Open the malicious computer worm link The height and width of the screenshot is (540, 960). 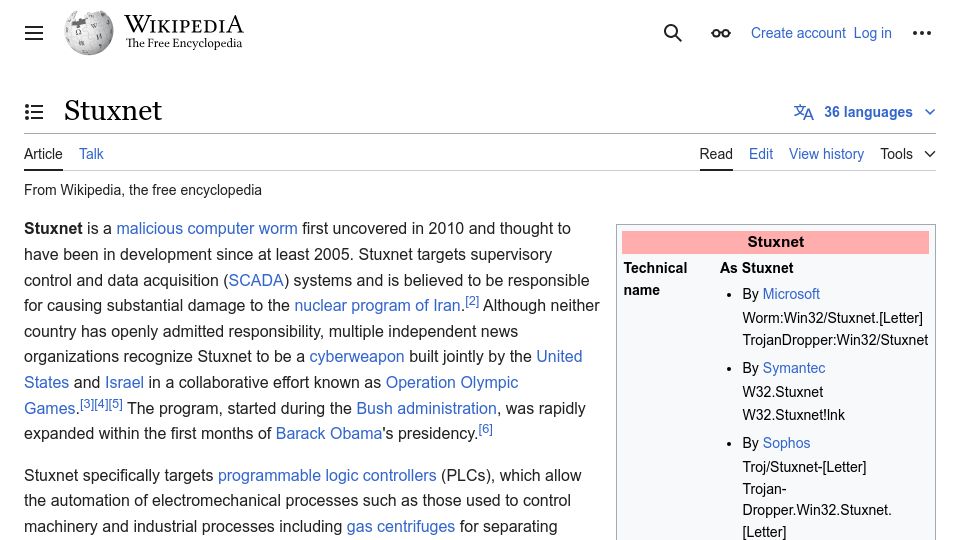click(207, 228)
